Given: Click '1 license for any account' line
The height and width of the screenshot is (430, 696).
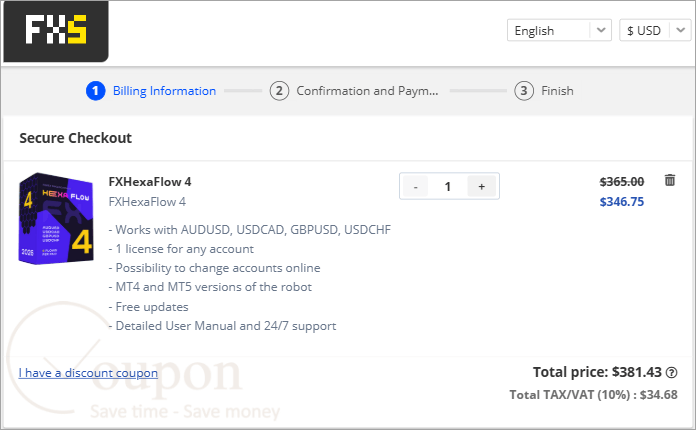Looking at the screenshot, I should coord(181,249).
